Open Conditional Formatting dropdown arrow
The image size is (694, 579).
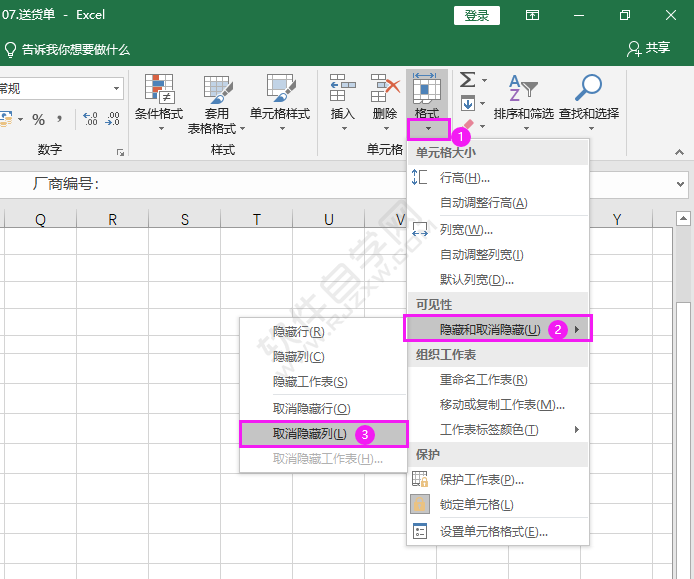pos(162,129)
